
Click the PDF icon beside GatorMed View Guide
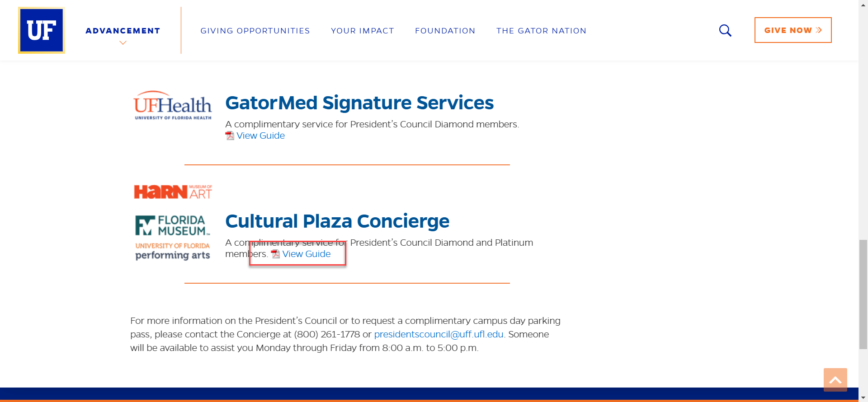click(x=230, y=136)
